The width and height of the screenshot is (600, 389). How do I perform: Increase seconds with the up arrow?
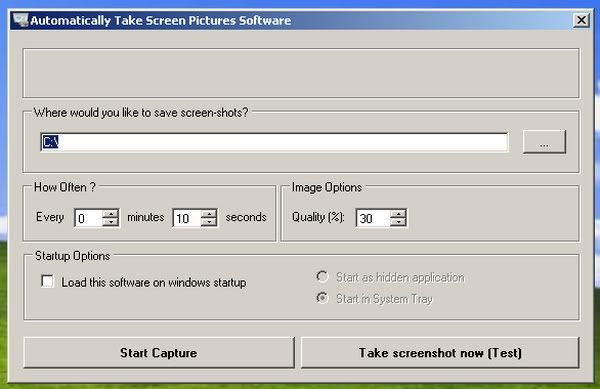209,214
